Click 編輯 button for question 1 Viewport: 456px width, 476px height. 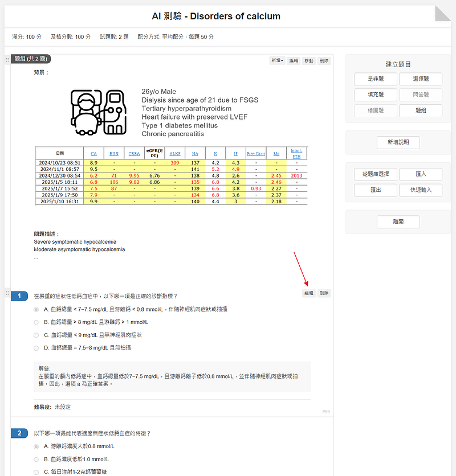coord(308,293)
